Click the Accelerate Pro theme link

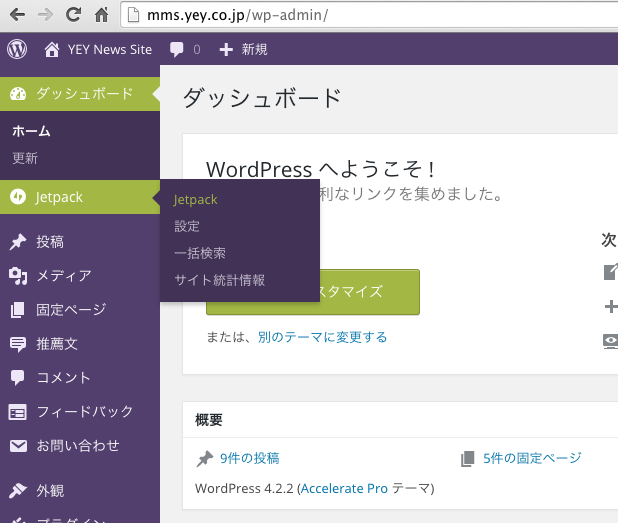click(343, 489)
